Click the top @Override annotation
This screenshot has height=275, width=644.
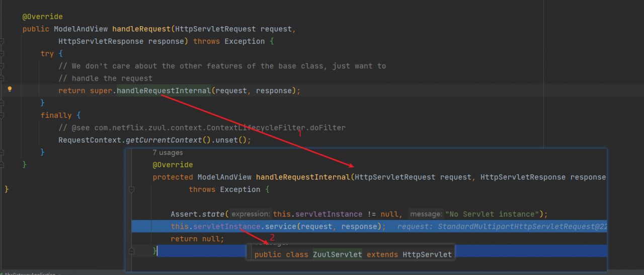[x=42, y=17]
